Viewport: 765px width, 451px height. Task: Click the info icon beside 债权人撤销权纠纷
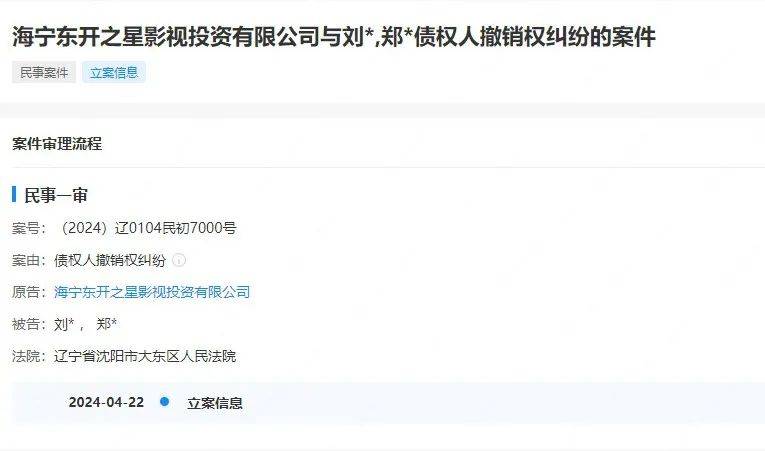point(179,260)
